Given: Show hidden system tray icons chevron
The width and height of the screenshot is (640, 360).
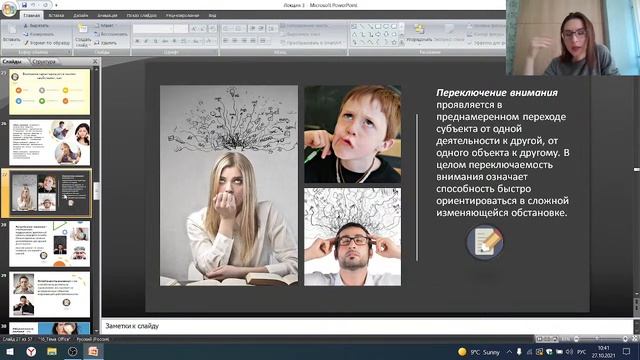Looking at the screenshot, I should pyautogui.click(x=509, y=352).
